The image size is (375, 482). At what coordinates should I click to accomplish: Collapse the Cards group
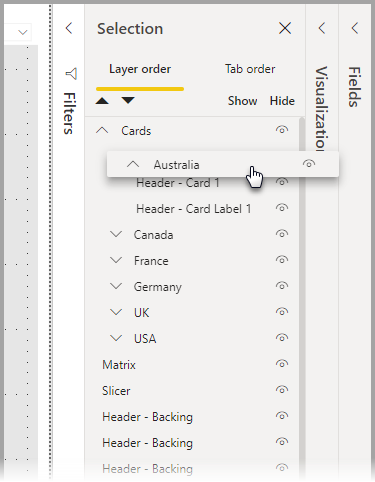click(102, 130)
